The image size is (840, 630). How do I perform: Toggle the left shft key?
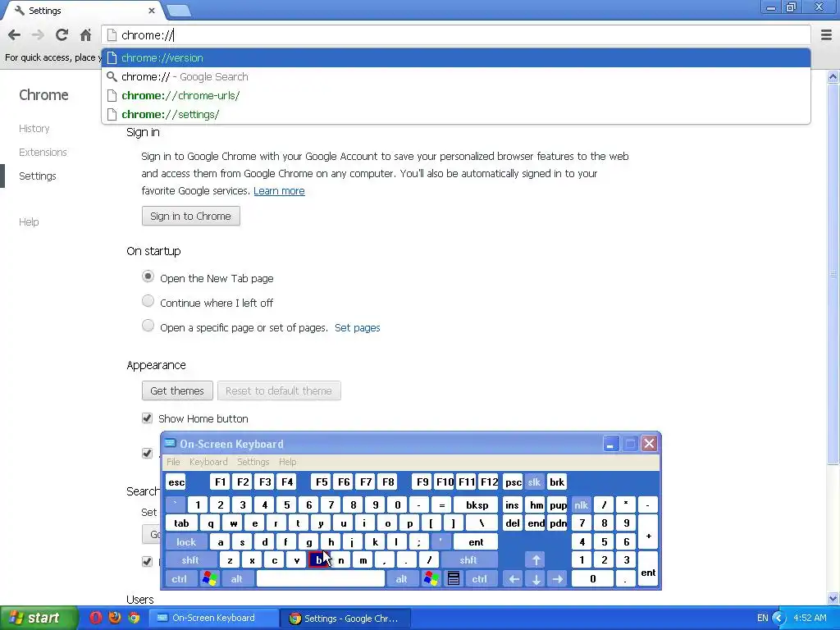(190, 560)
